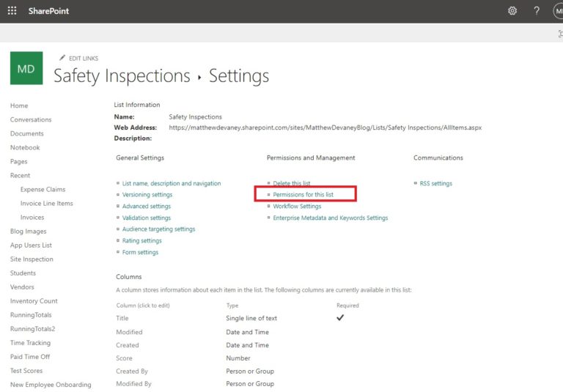Open the settings gear icon

512,11
